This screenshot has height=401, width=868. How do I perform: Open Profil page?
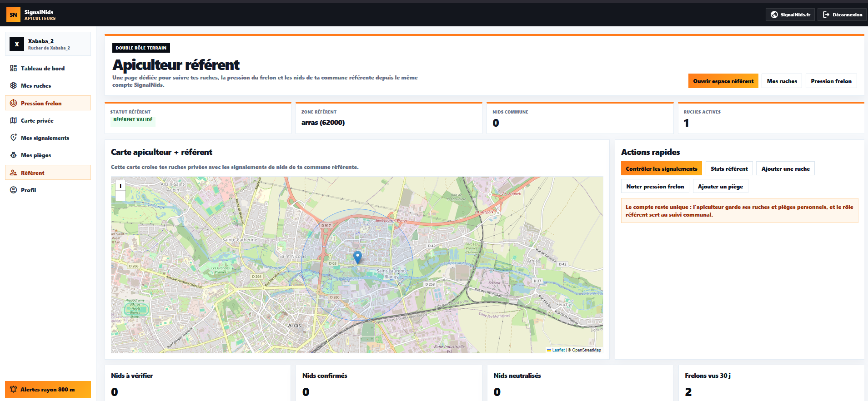click(x=48, y=190)
